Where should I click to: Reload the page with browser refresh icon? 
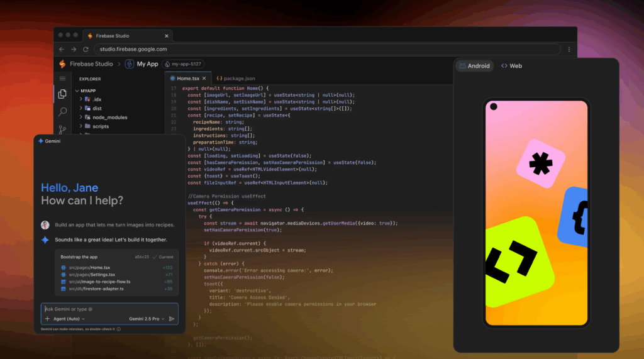point(86,49)
